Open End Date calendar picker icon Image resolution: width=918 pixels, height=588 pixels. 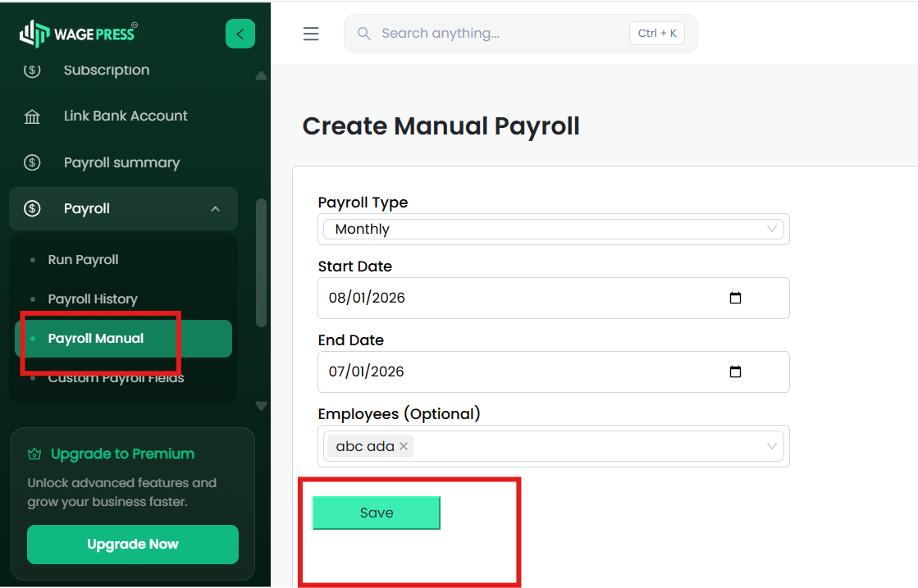[735, 371]
